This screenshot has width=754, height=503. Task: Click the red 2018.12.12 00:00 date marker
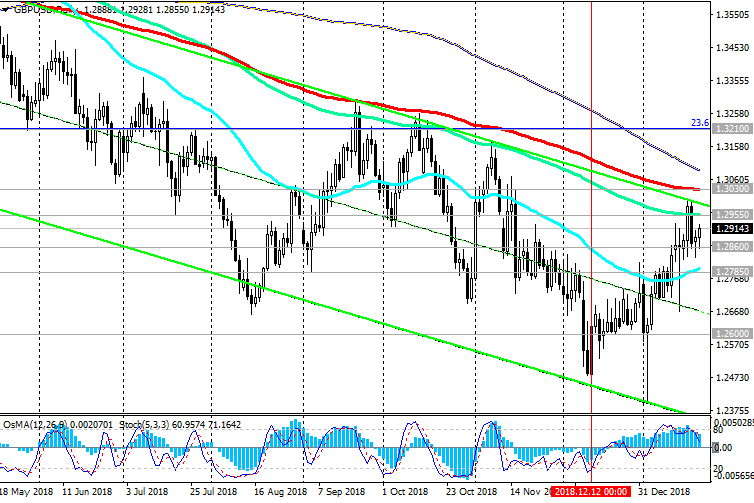coord(591,492)
